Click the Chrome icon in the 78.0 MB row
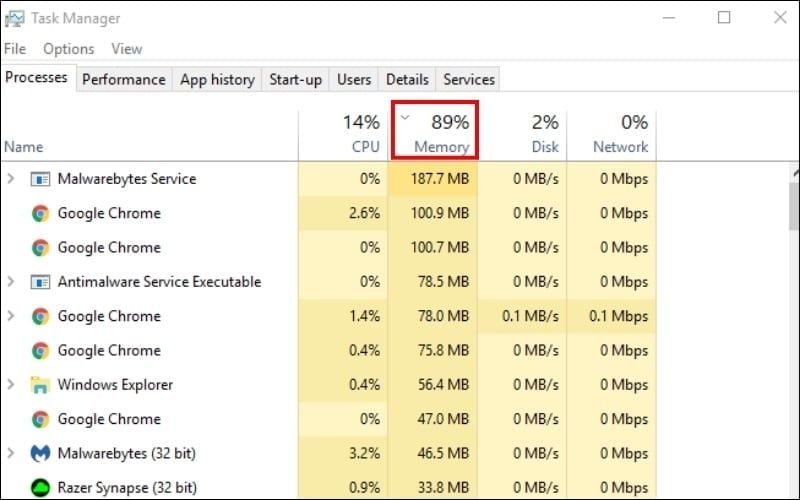 tap(40, 316)
